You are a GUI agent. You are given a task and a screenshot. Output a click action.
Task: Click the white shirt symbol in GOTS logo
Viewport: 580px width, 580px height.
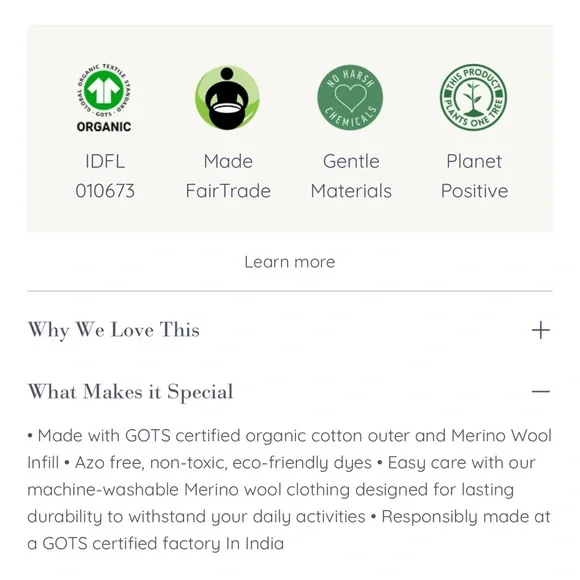click(x=104, y=90)
